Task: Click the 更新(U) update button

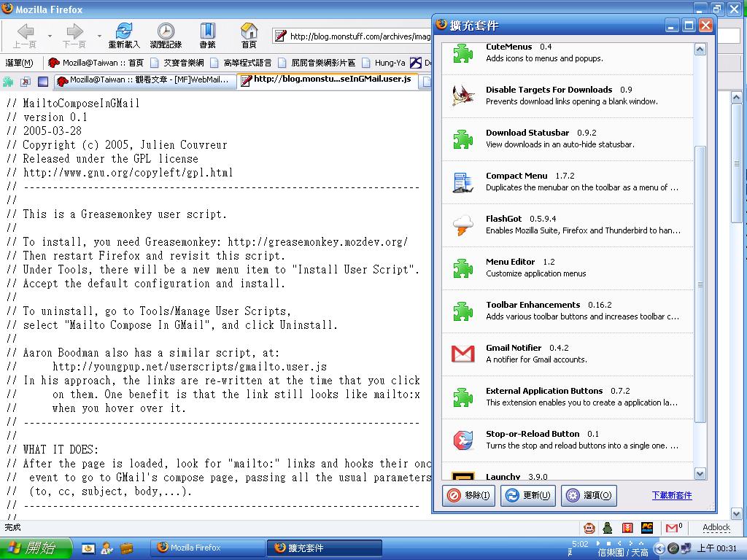Action: click(528, 495)
